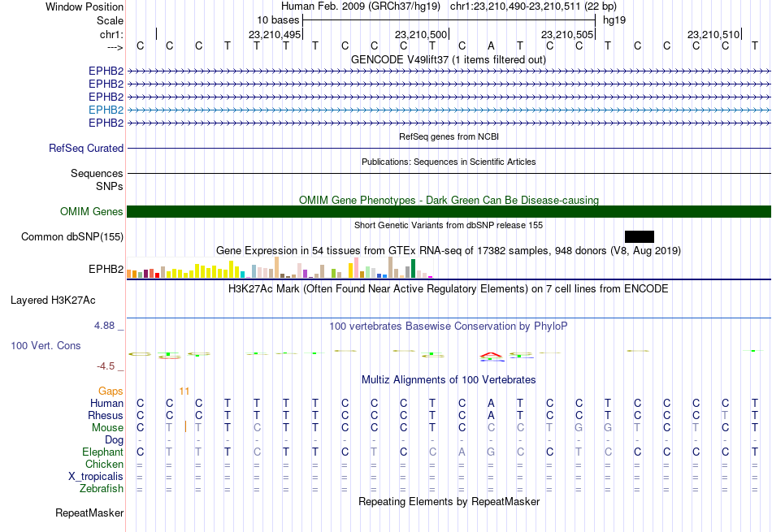Viewport: 772px width, 532px height.
Task: Click the 10 bases scale bar text
Action: point(278,20)
